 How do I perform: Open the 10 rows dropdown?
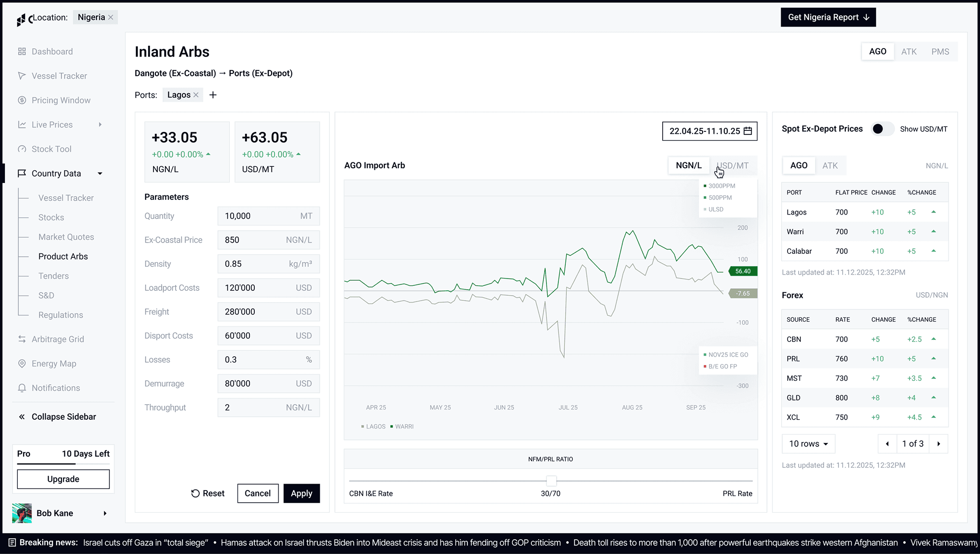coord(808,444)
